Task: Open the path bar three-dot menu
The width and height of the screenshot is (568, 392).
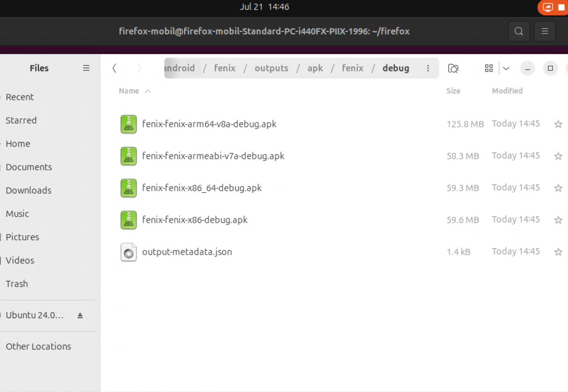Action: coord(428,68)
